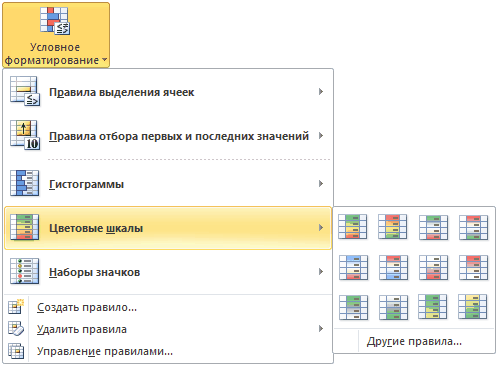Apply the blue-white-red color scale

click(353, 267)
